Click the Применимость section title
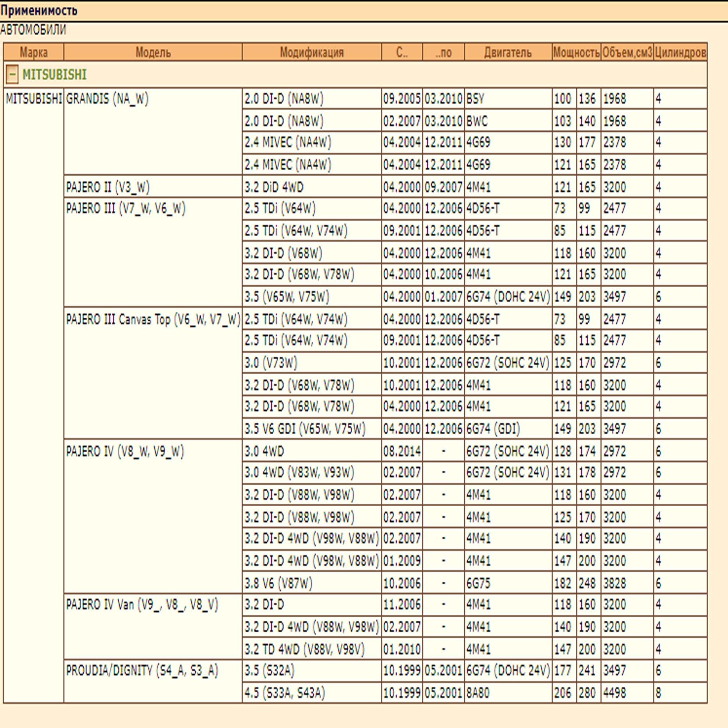Image resolution: width=728 pixels, height=728 pixels. [x=39, y=11]
